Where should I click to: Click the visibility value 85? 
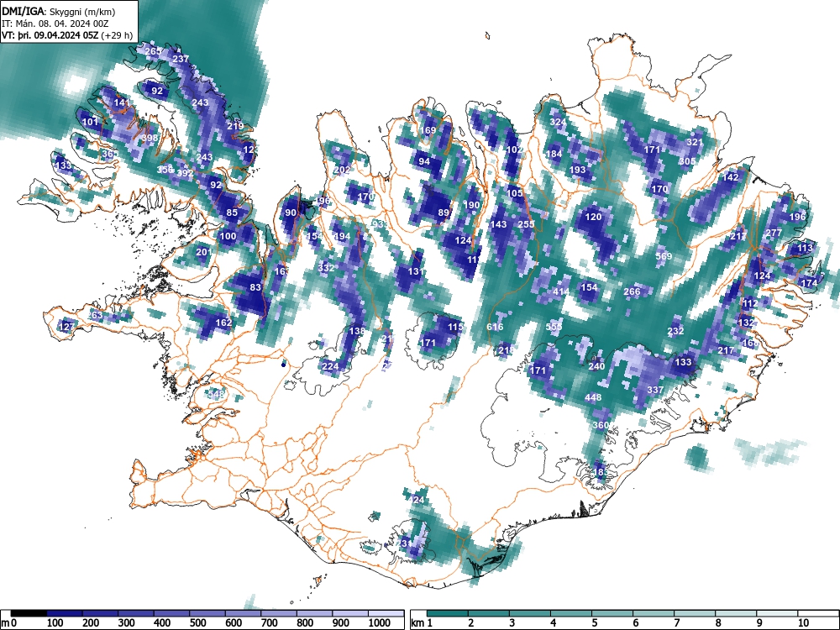click(x=232, y=213)
